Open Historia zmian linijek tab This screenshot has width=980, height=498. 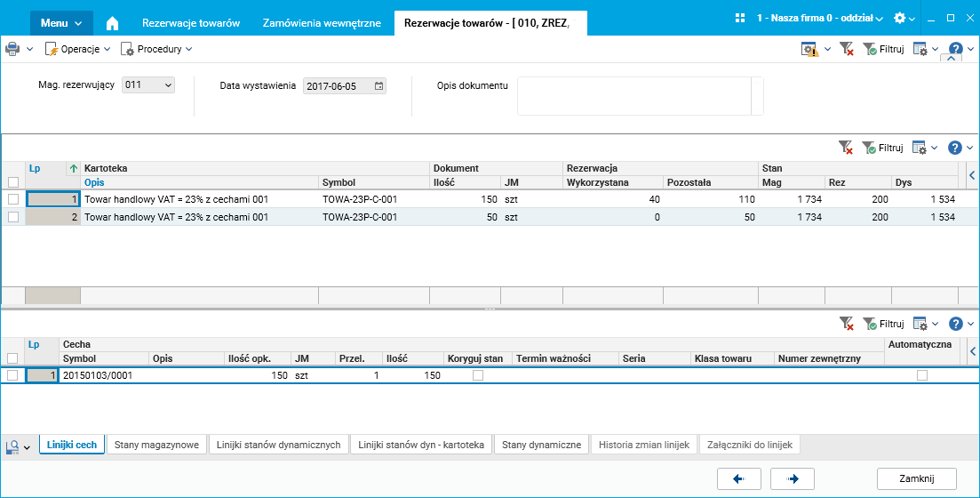pos(644,445)
